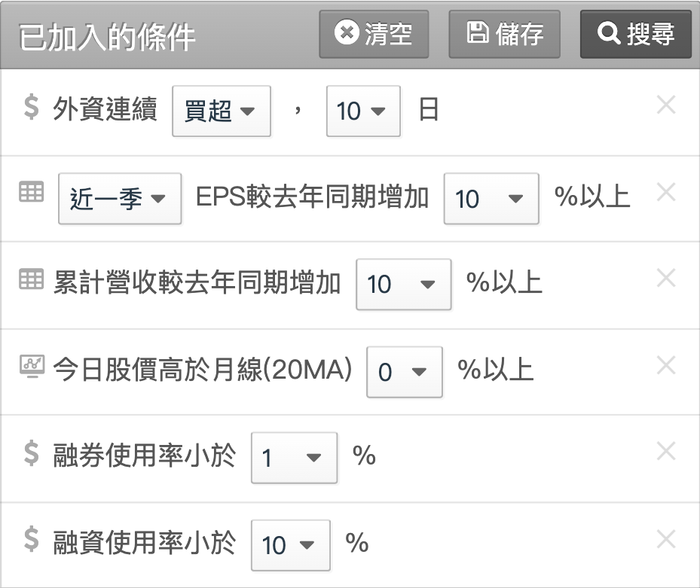Click the 清空 clear button
The image size is (700, 588).
(x=374, y=35)
